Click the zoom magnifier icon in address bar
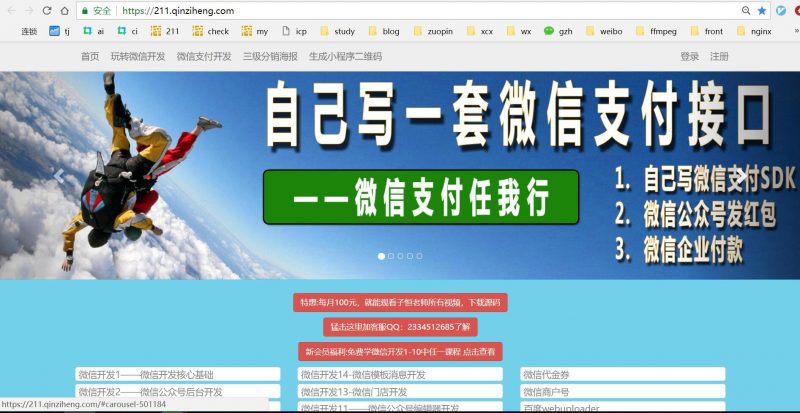 [746, 11]
